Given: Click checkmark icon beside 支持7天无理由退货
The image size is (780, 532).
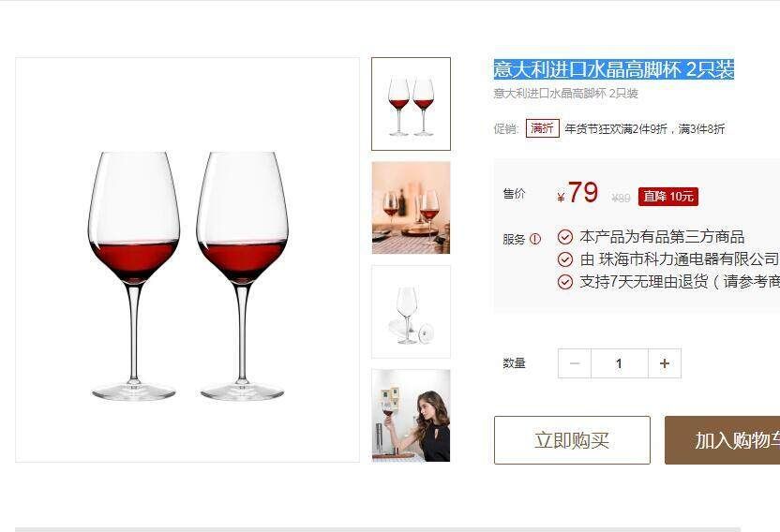Looking at the screenshot, I should coord(564,282).
